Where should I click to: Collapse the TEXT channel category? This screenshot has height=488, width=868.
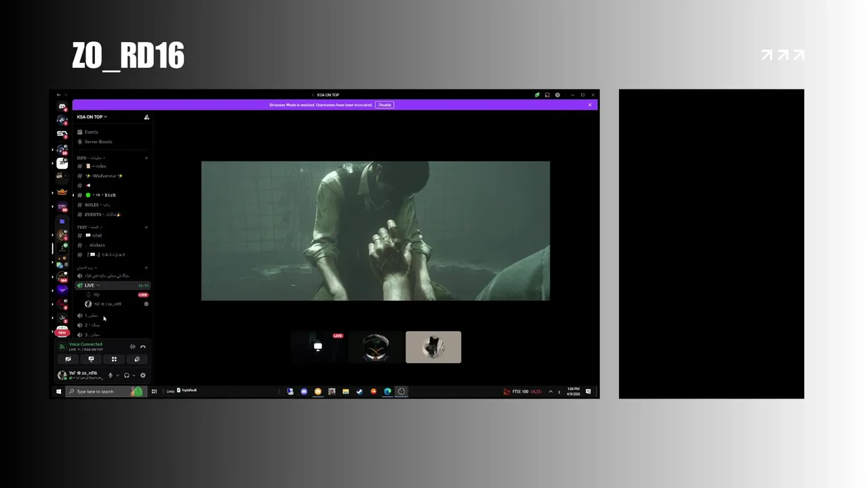click(x=88, y=227)
